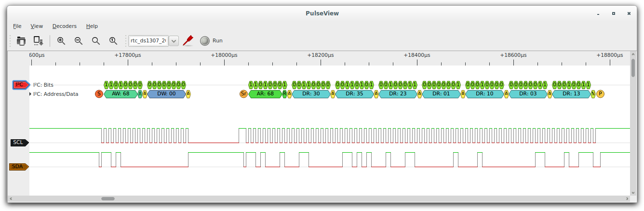Click the Zoom Out magnifier icon

[x=79, y=41]
